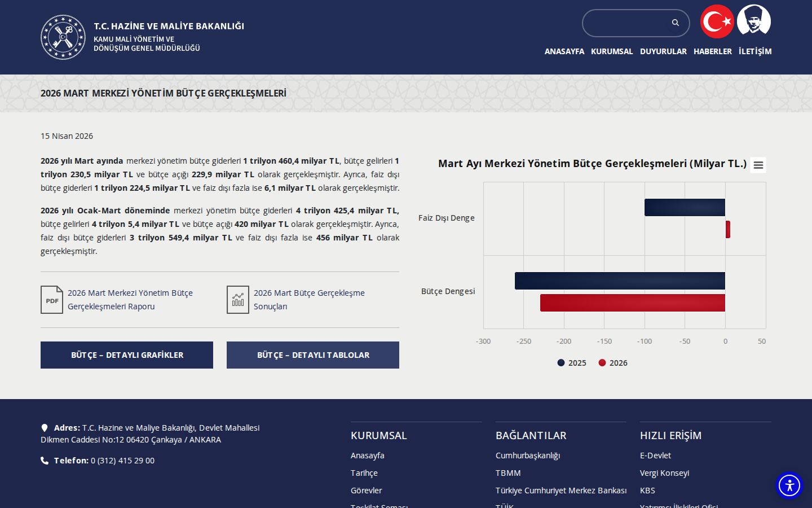Click the red 2026 Bütçe Dengesi bar
This screenshot has width=812, height=508.
(633, 303)
